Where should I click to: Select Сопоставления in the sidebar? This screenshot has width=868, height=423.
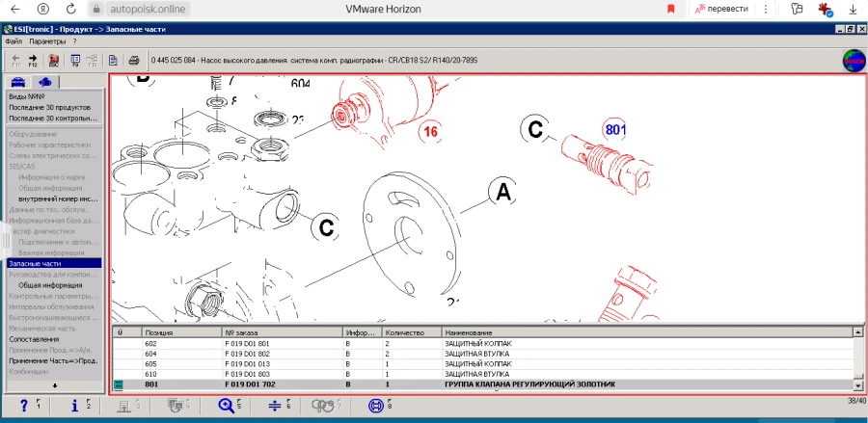coord(34,339)
